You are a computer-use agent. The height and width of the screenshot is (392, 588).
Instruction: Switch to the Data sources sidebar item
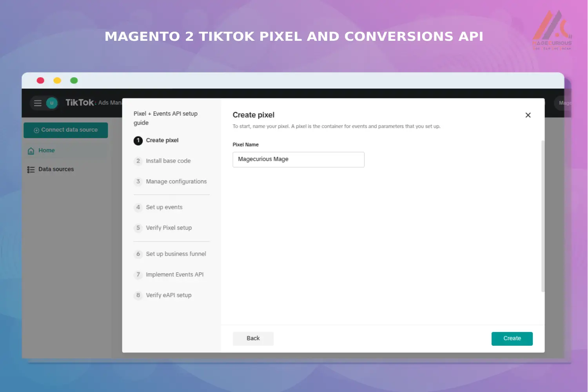tap(56, 169)
